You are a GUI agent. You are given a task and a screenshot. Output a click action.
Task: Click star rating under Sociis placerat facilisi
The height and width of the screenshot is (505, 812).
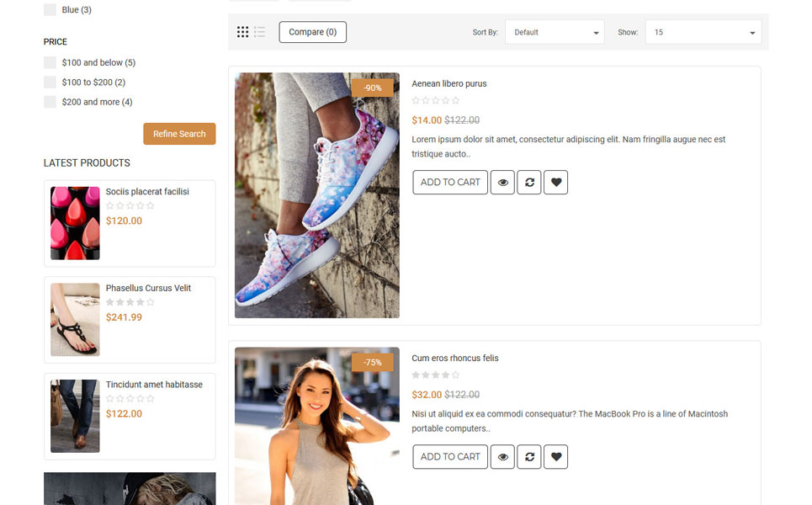coord(130,205)
